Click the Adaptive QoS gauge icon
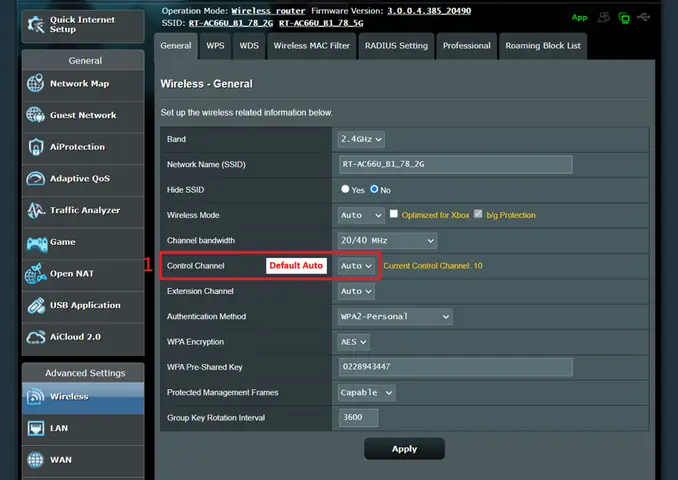Image resolution: width=678 pixels, height=480 pixels. coord(35,178)
